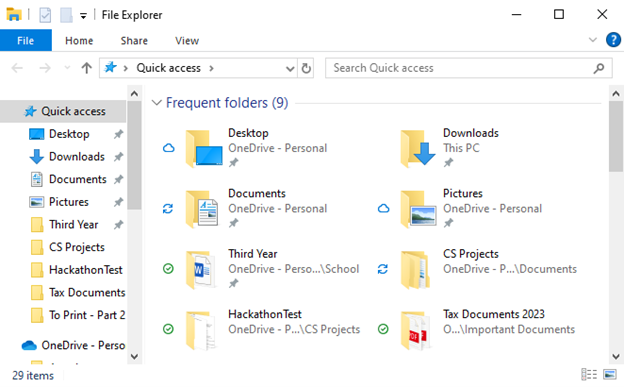Click pin icon next to sidebar Pictures
The image size is (624, 387).
click(118, 202)
